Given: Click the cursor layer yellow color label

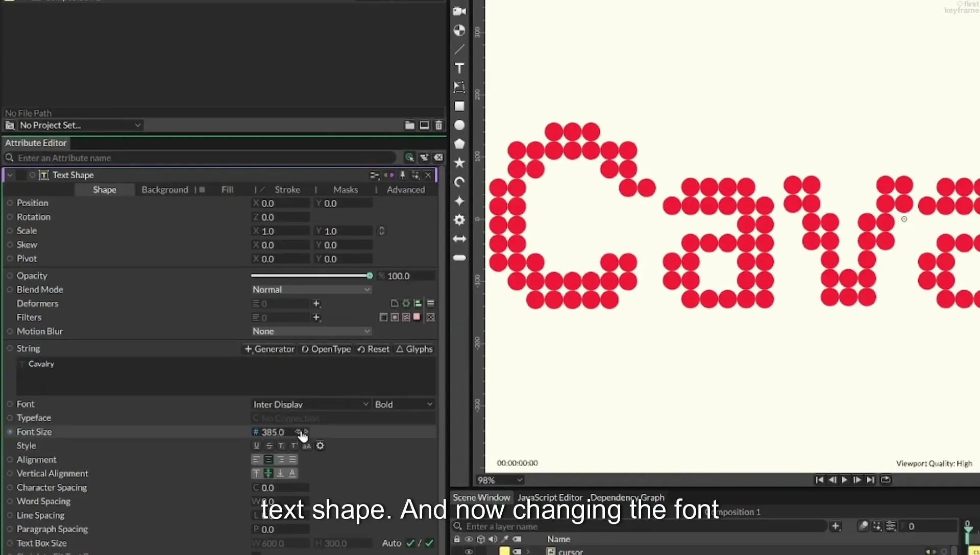Looking at the screenshot, I should [504, 551].
